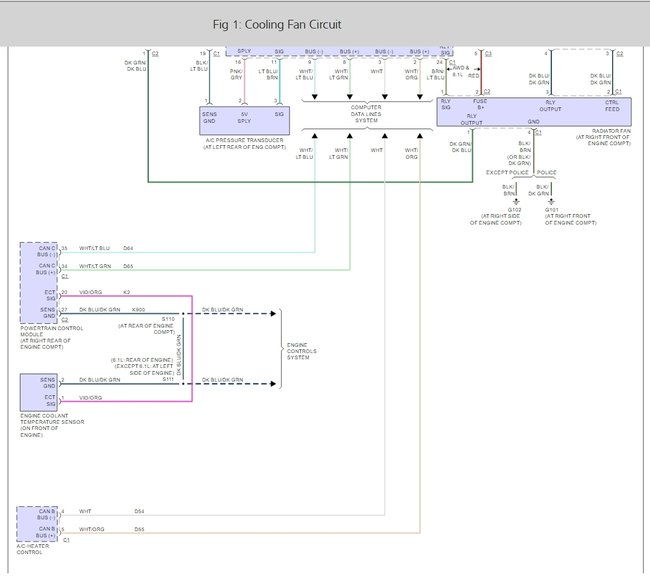The image size is (650, 587).
Task: Select '5V SPLY' terminal in the transducer box
Action: pyautogui.click(x=244, y=118)
